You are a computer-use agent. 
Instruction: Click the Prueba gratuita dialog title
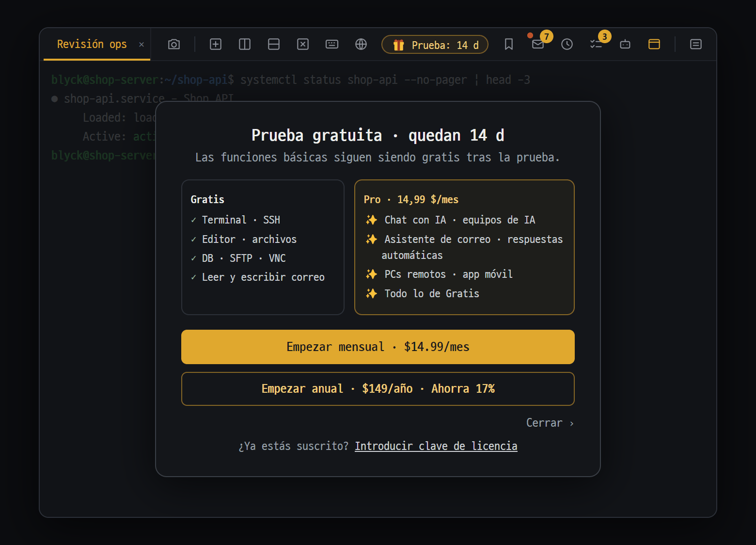[378, 135]
